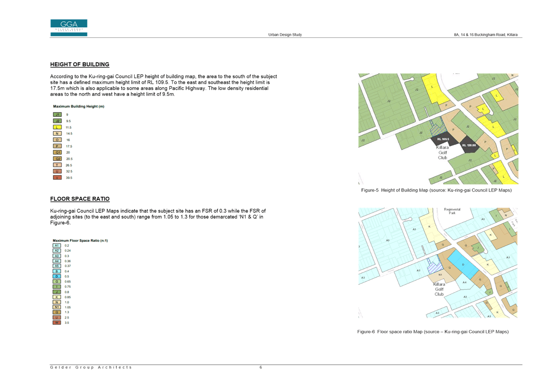The height and width of the screenshot is (392, 555).
Task: Click the K 0.85 FSR legend swatch
Action: 57,297
